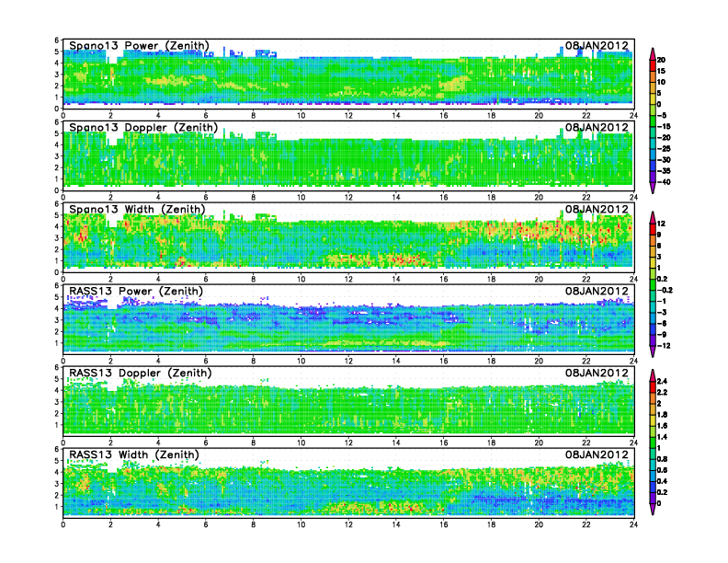Click the '2.2' label on the bottom colorbar
The image size is (728, 563).
point(662,392)
